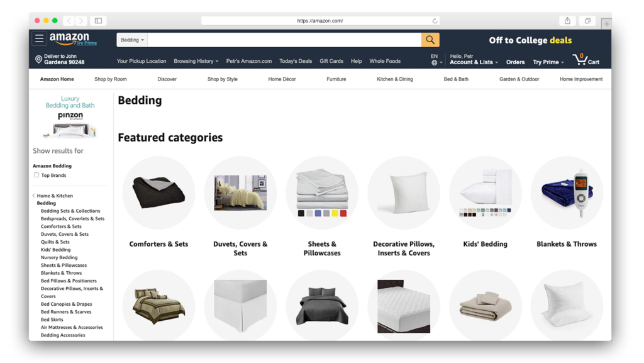Screen dimensions: 644x363
Task: Click the orange search magnifier button
Action: click(430, 40)
